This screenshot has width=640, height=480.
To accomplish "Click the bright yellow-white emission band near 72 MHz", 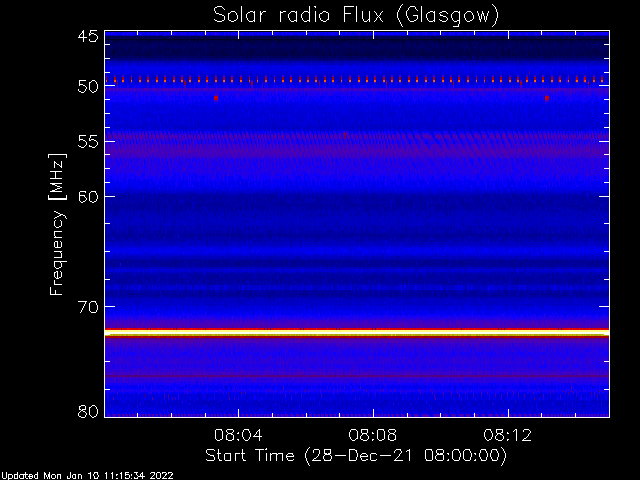I will click(357, 333).
